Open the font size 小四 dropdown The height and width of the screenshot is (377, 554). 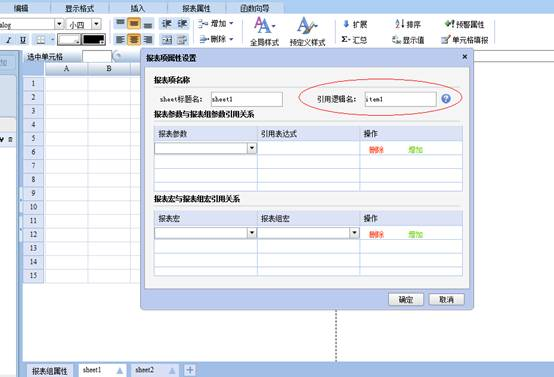tap(96, 24)
